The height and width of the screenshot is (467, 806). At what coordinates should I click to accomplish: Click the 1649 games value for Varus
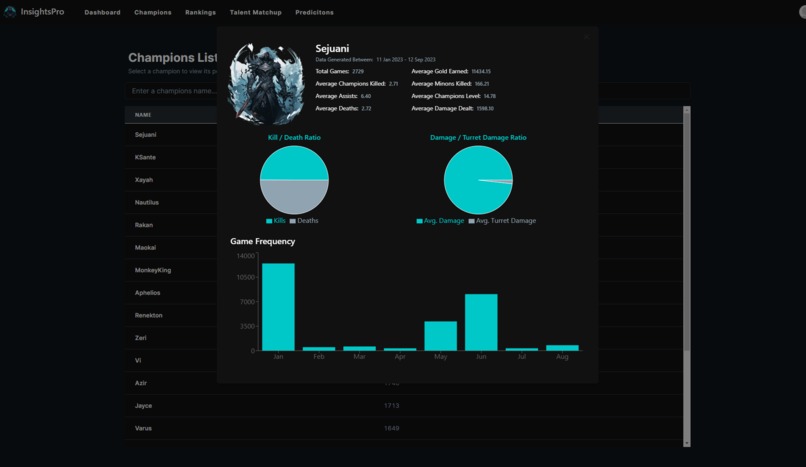[x=391, y=428]
